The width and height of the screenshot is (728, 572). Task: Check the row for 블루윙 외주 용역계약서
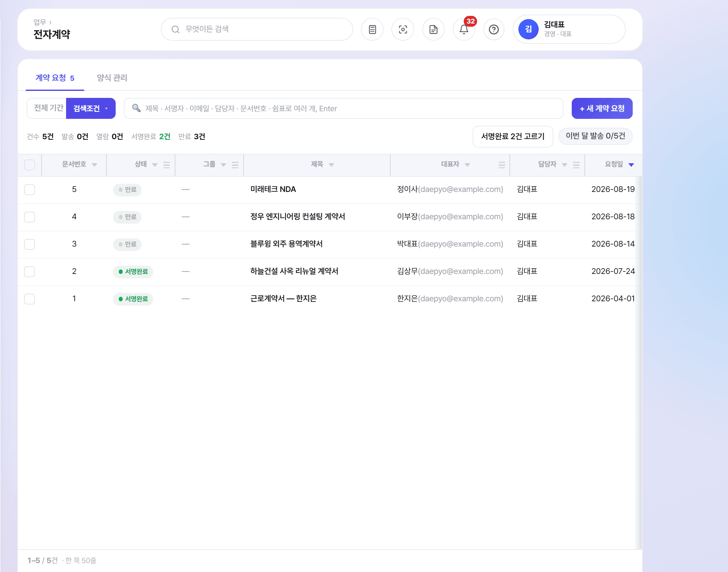(30, 244)
